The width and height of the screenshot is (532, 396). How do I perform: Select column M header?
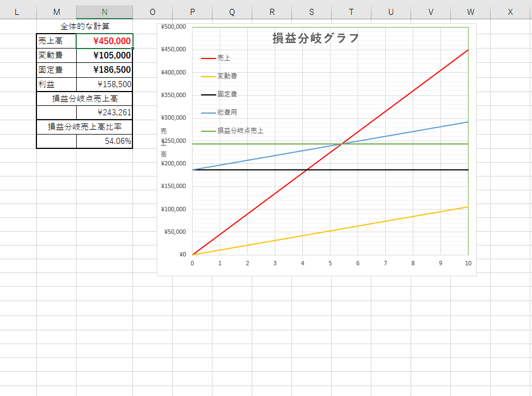[x=57, y=12]
